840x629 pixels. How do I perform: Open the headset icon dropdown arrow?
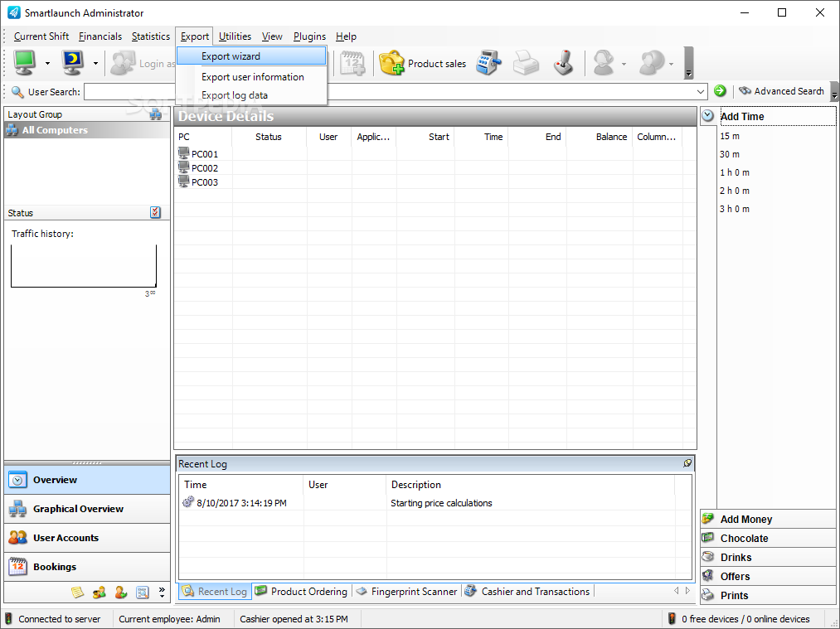(624, 64)
